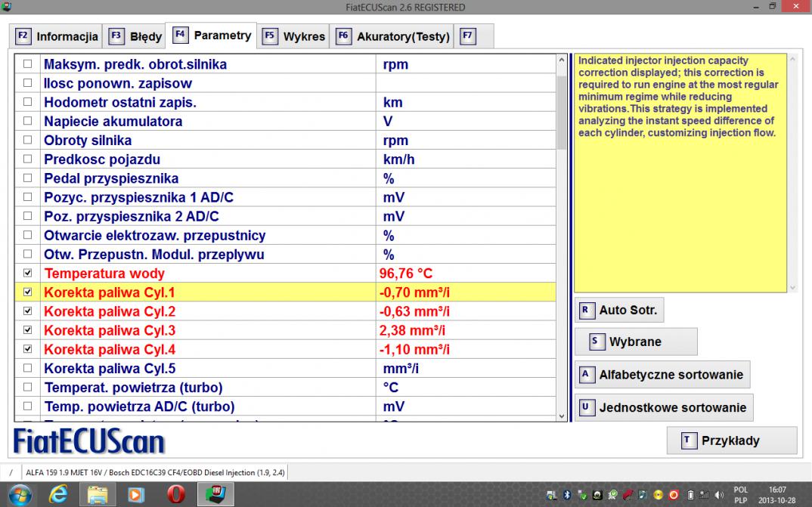The image size is (812, 507).
Task: Select the Otw. Przepustn. Modul. przeplywu label
Action: pos(154,255)
